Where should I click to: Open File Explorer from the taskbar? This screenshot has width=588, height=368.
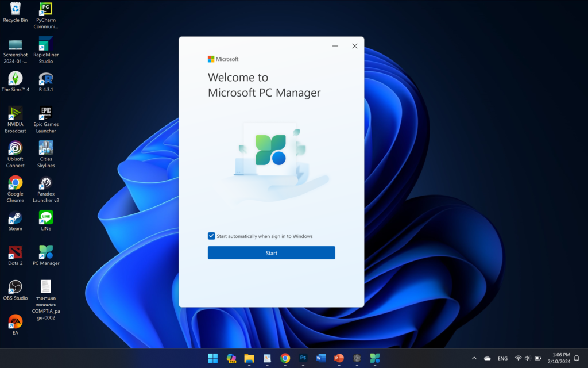point(249,358)
